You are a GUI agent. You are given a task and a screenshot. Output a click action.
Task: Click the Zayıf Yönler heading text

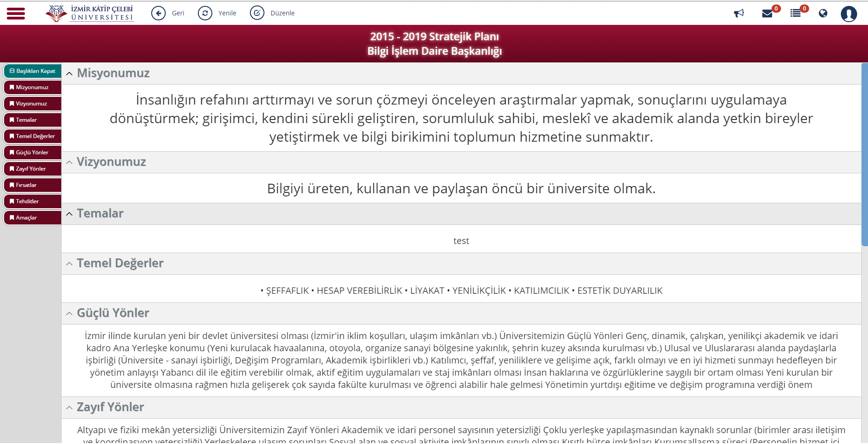click(x=110, y=407)
